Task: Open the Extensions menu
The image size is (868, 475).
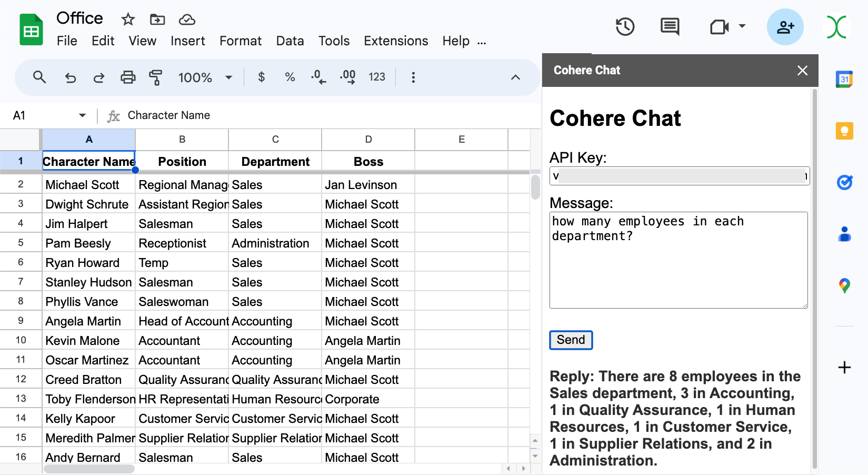Action: click(x=396, y=41)
